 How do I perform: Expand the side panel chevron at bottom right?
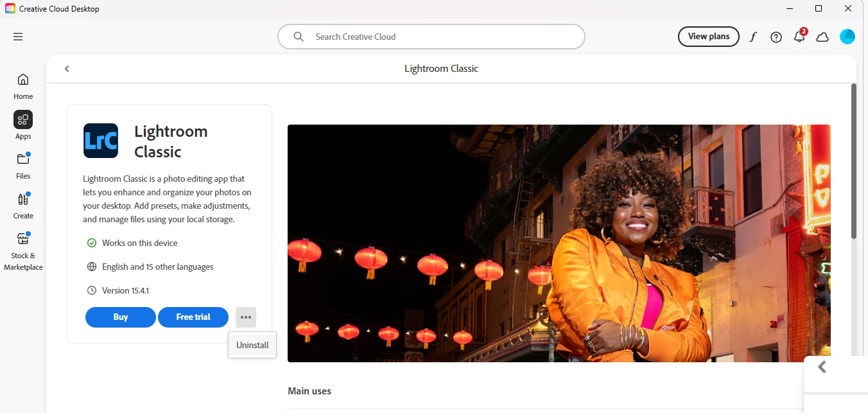click(x=822, y=367)
